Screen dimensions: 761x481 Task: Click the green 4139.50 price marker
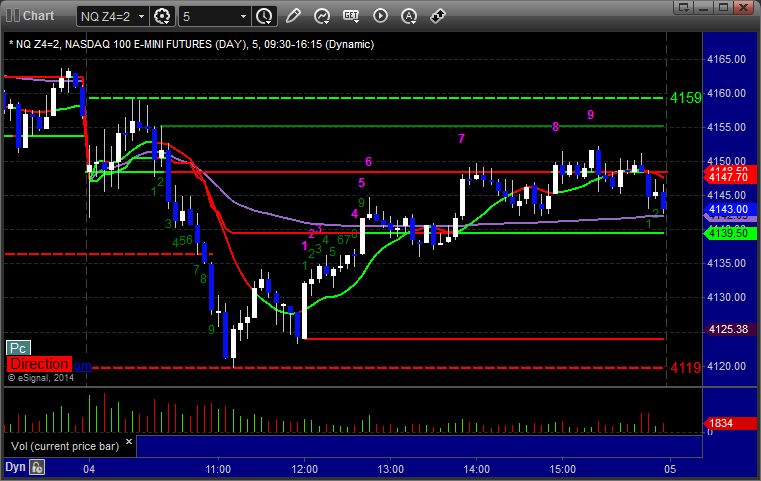pyautogui.click(x=731, y=233)
